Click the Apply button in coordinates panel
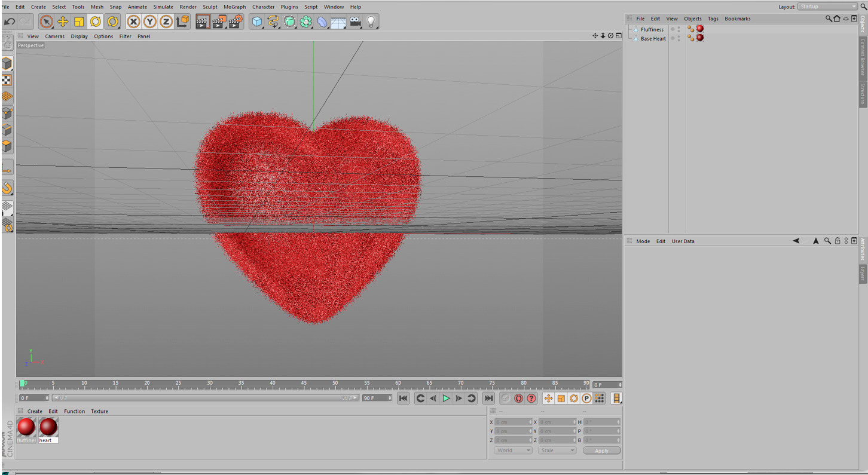868x475 pixels. [x=601, y=451]
